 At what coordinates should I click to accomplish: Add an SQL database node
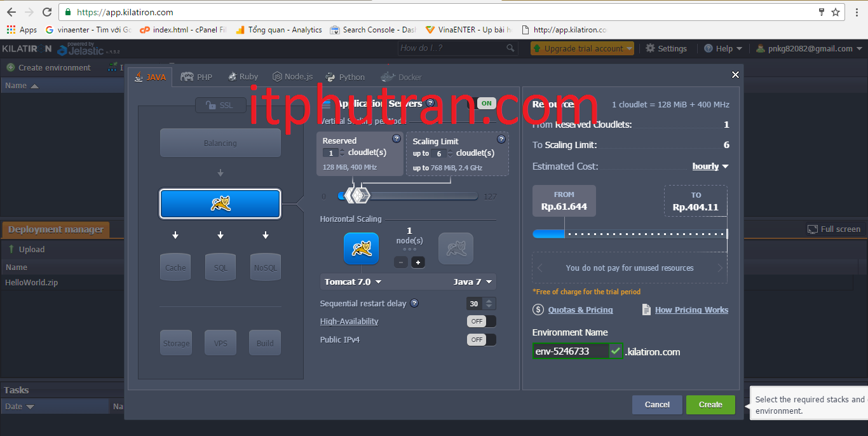click(x=220, y=267)
